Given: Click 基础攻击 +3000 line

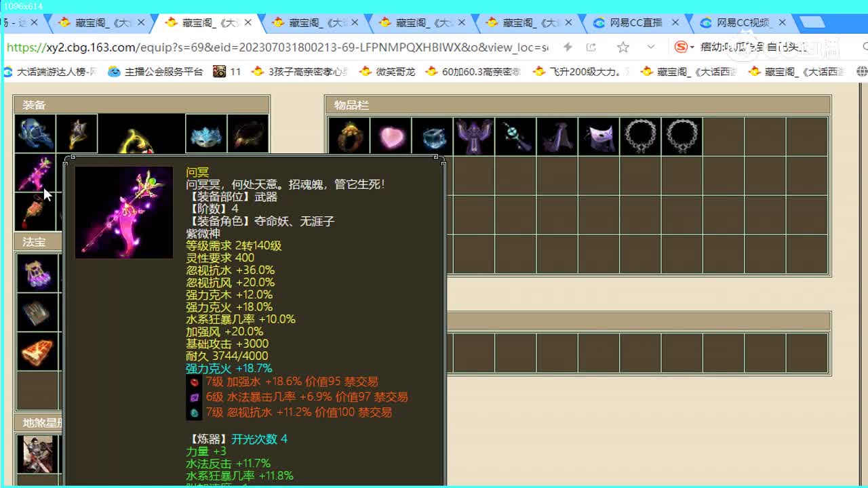Looking at the screenshot, I should click(227, 344).
